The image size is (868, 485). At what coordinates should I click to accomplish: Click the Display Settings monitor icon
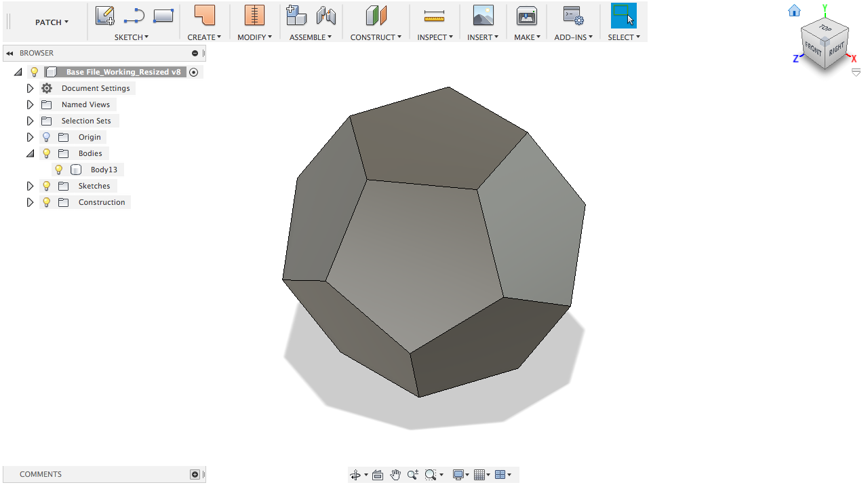(x=458, y=475)
